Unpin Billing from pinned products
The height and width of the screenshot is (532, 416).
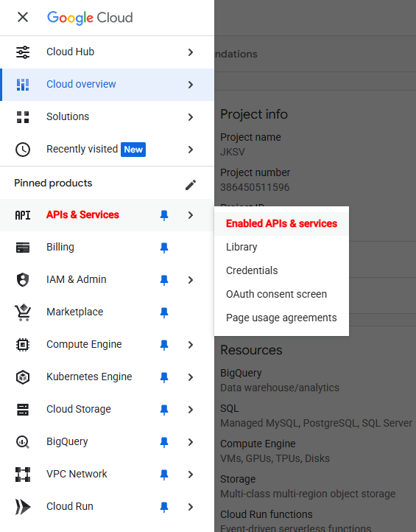point(164,248)
